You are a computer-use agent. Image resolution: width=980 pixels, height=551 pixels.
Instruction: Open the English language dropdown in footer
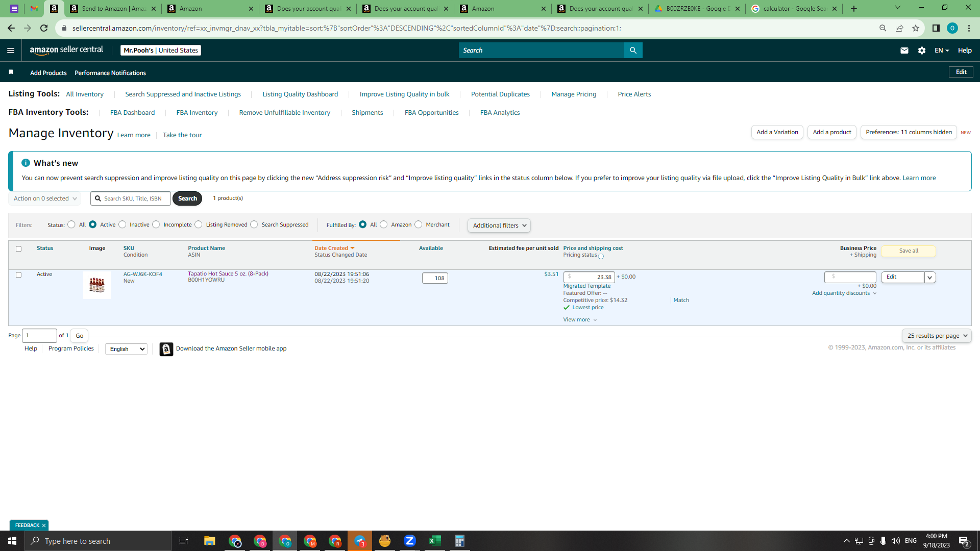[126, 349]
